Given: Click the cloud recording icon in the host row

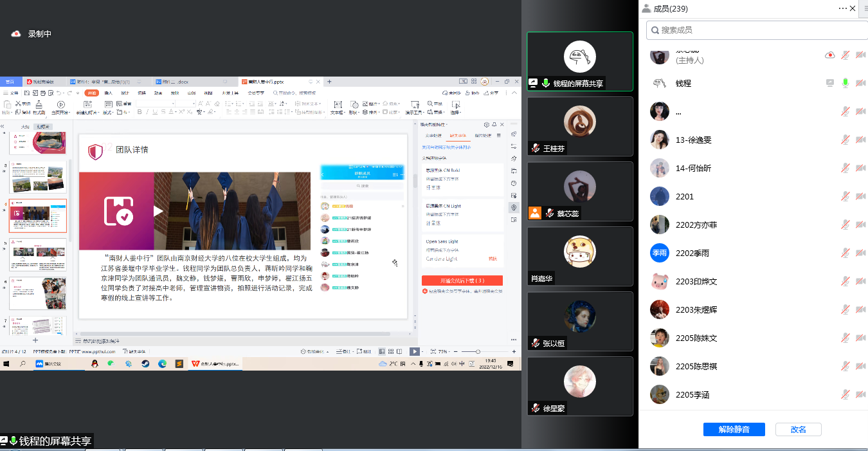Looking at the screenshot, I should tap(830, 55).
